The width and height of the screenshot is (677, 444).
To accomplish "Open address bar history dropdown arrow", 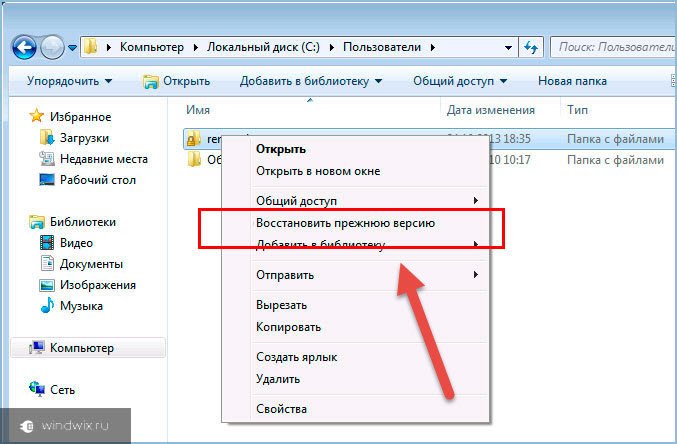I will 508,48.
